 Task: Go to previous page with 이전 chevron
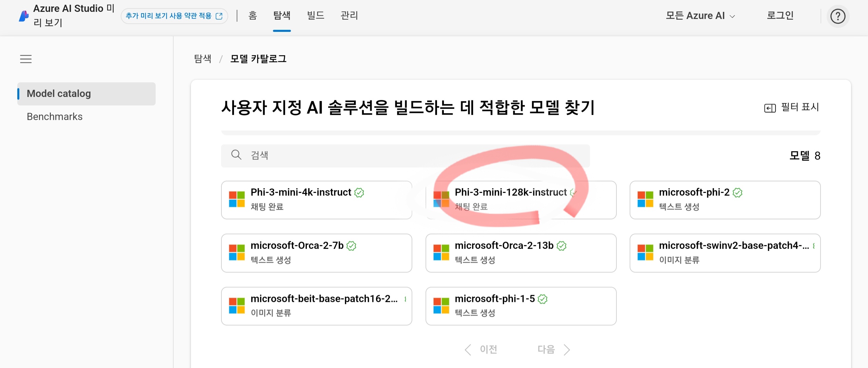click(468, 349)
